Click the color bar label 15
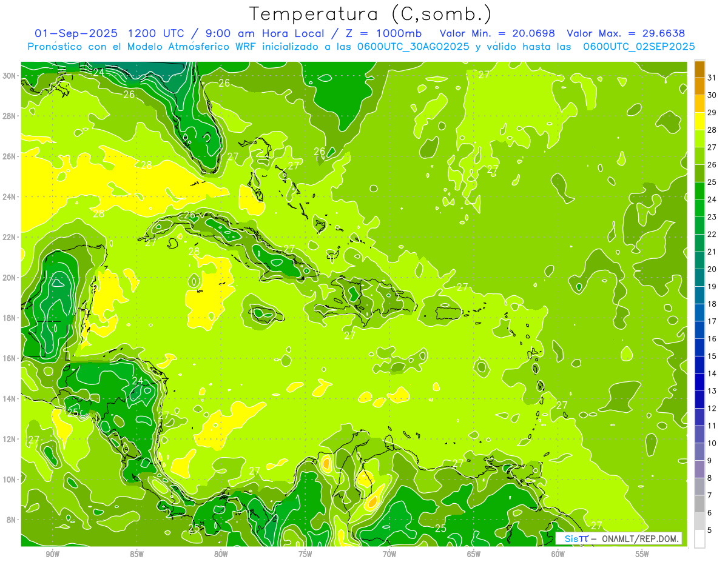 pos(712,356)
